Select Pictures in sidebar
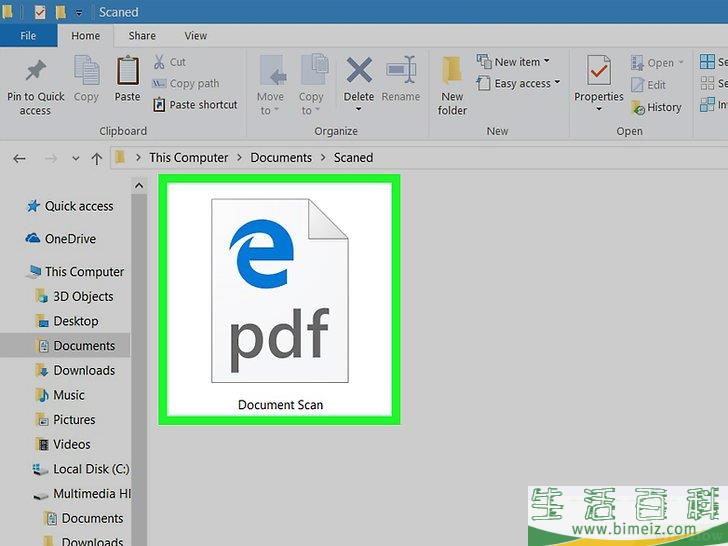Viewport: 728px width, 546px height. click(x=65, y=419)
